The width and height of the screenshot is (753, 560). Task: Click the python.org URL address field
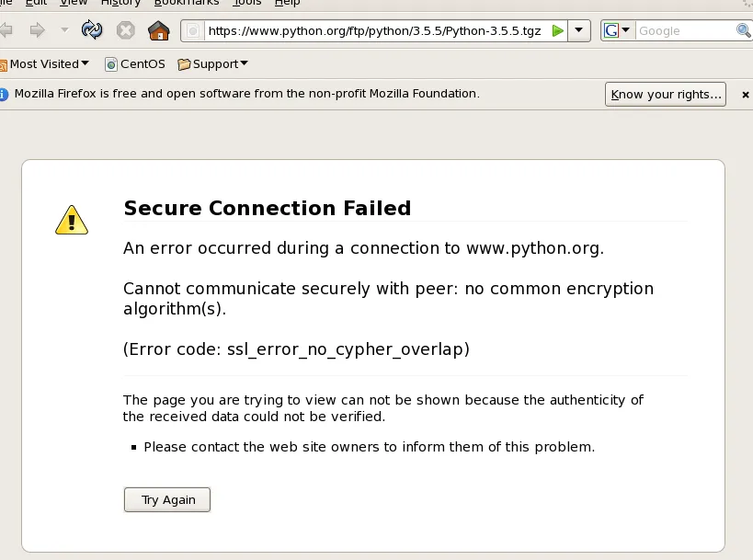[x=372, y=30]
